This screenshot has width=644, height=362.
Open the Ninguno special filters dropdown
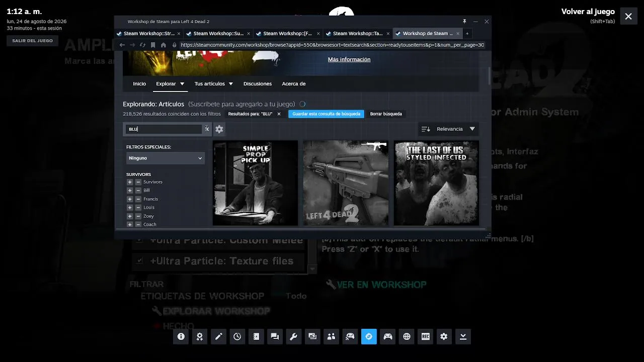point(166,158)
